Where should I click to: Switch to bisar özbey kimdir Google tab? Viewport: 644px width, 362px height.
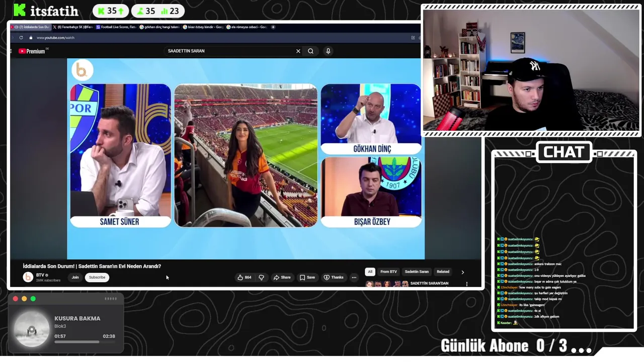[203, 27]
